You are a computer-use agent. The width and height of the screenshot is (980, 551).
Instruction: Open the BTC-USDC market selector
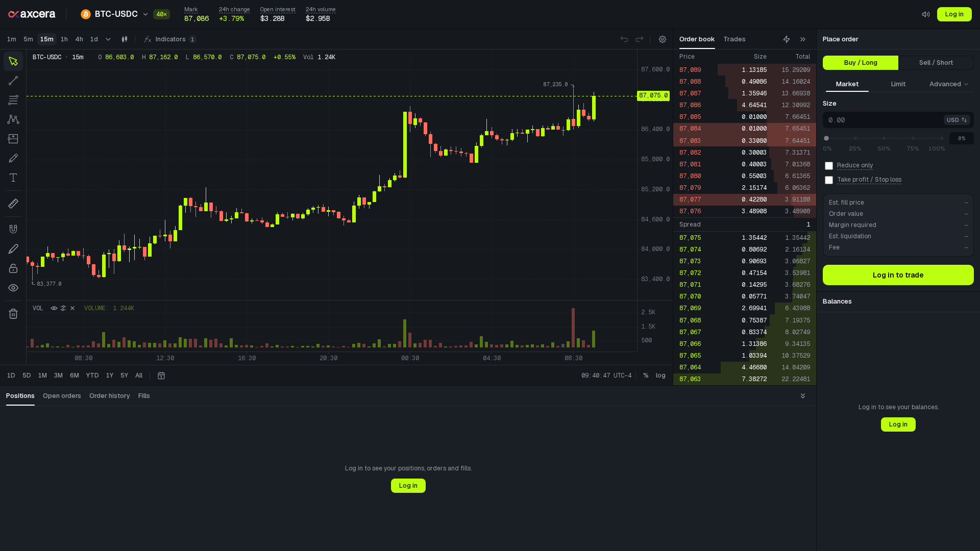(x=114, y=14)
